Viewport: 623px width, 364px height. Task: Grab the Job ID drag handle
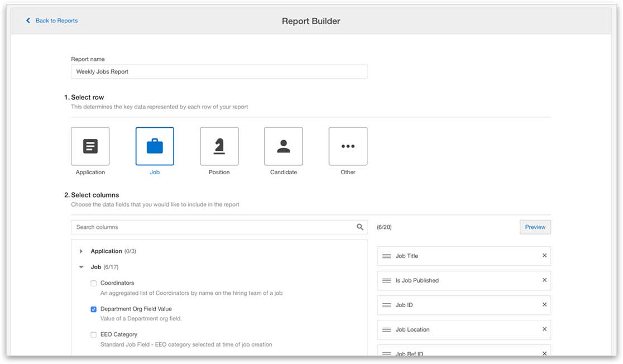tap(386, 305)
